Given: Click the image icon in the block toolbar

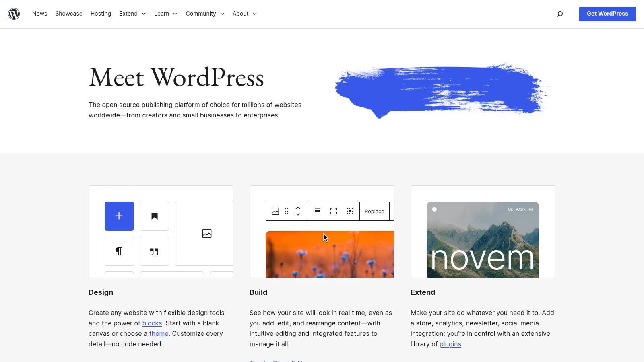Looking at the screenshot, I should (275, 211).
